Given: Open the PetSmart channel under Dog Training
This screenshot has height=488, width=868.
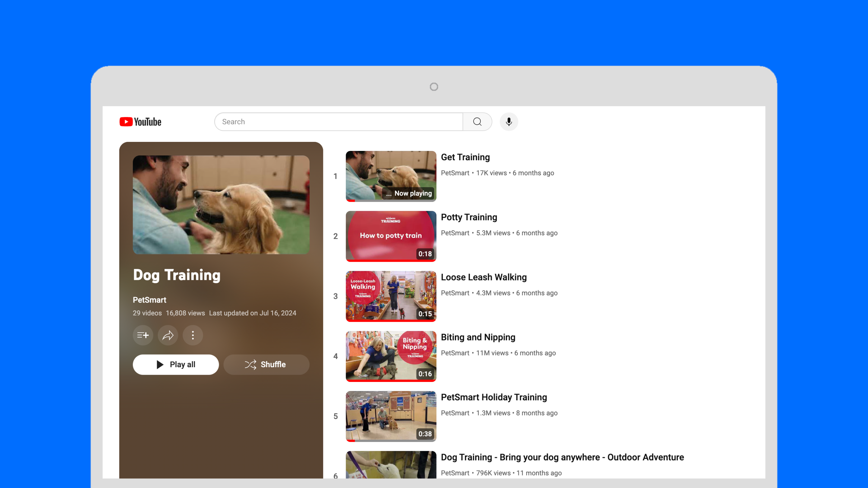Looking at the screenshot, I should 149,300.
